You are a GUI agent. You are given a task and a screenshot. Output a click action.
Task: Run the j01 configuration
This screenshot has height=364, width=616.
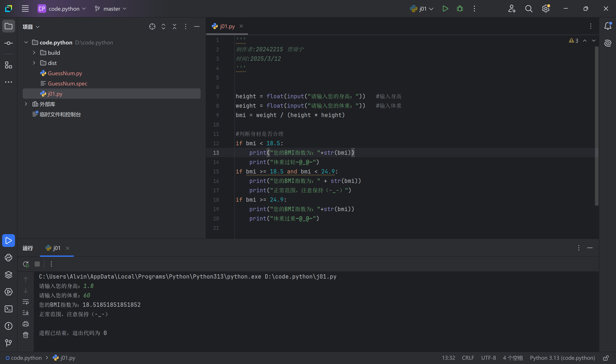tap(445, 9)
